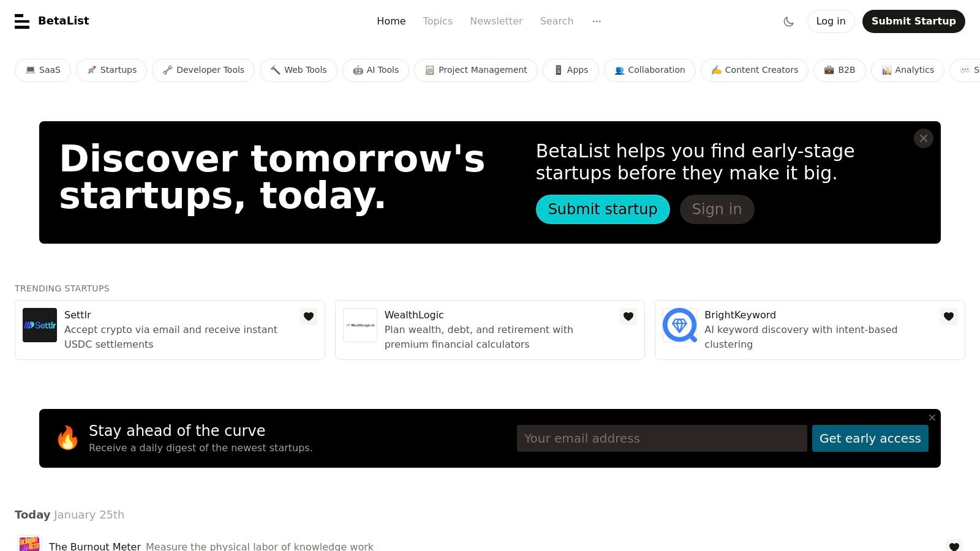Dismiss the Discover tomorrow's startups banner
980x551 pixels.
pos(923,138)
